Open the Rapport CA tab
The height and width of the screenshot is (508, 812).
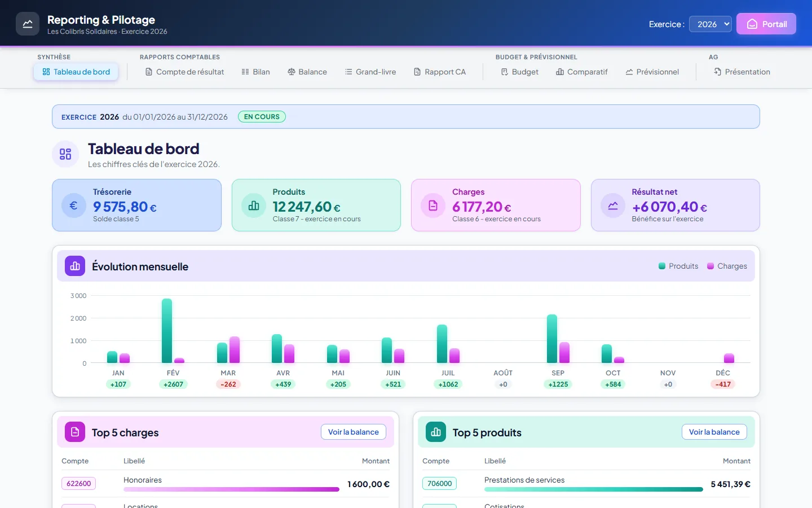440,72
